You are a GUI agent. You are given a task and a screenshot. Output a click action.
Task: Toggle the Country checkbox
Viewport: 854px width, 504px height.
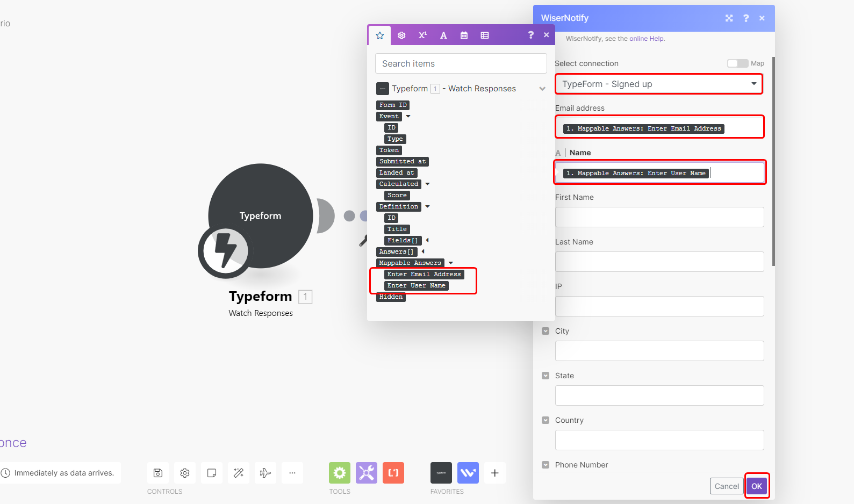click(x=546, y=420)
